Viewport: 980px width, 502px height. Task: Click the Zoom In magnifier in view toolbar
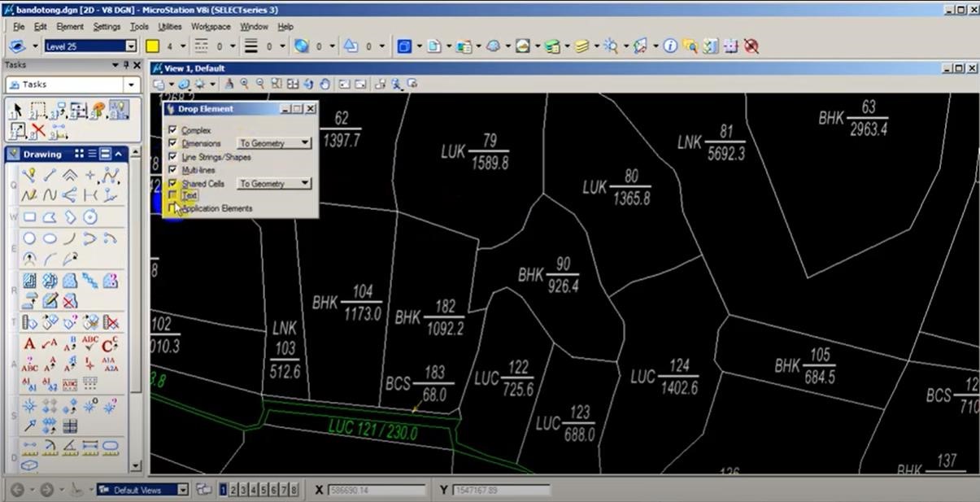click(244, 84)
